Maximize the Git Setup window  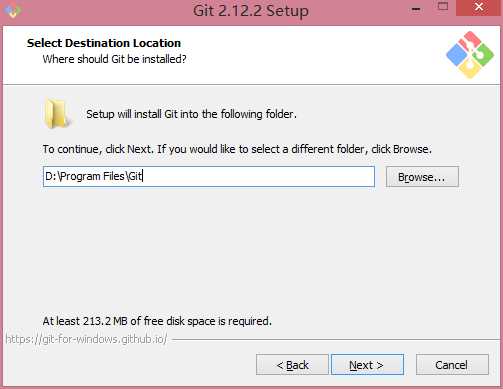click(443, 7)
